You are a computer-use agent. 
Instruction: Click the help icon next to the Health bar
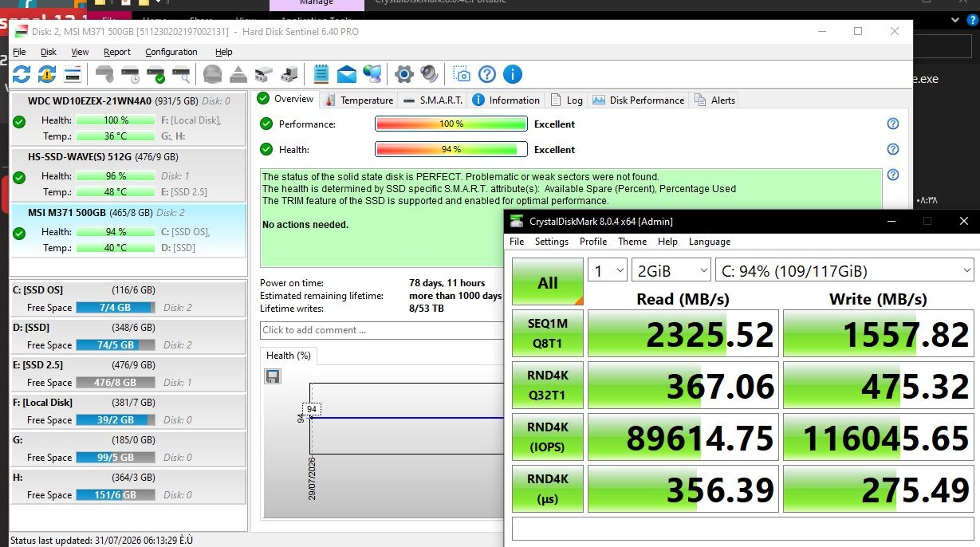[x=893, y=149]
